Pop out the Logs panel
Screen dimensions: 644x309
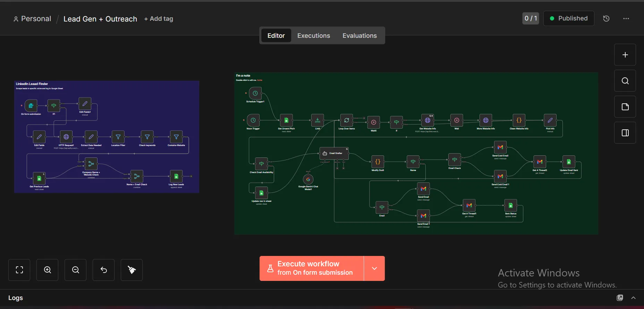coord(620,298)
